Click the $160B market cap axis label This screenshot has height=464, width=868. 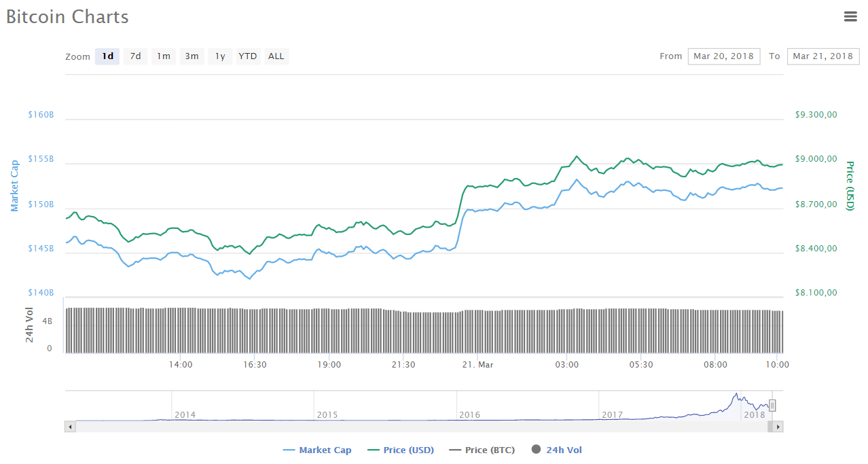point(41,115)
